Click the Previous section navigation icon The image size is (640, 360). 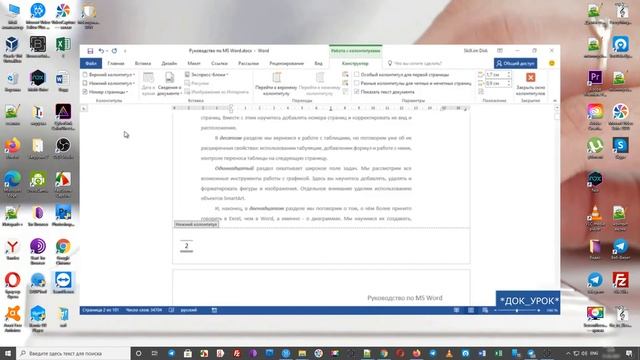[x=345, y=75]
